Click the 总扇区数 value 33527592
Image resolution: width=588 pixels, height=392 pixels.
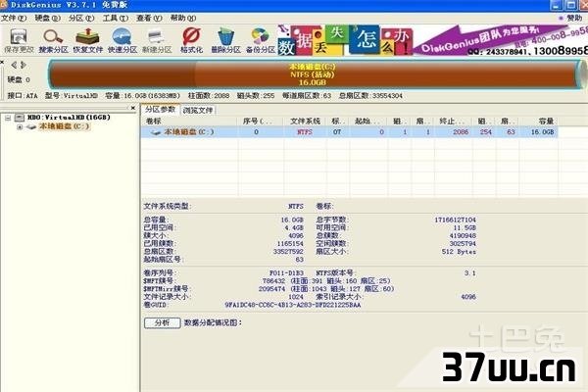click(288, 251)
